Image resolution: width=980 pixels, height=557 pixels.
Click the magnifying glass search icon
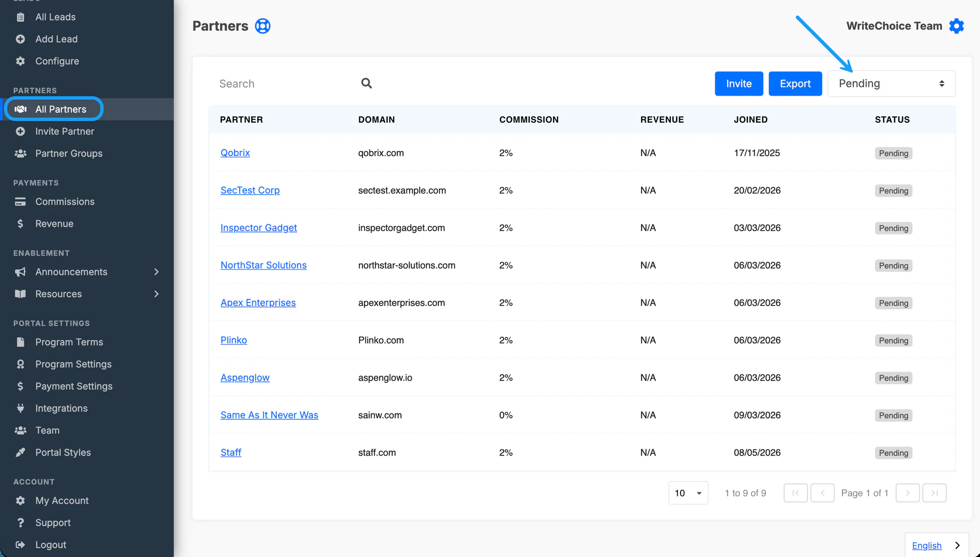(x=367, y=83)
